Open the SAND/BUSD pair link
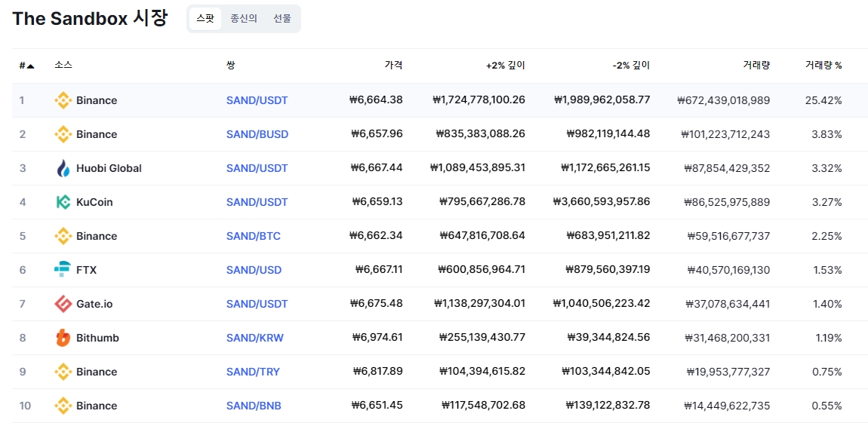This screenshot has width=868, height=423. [x=257, y=134]
